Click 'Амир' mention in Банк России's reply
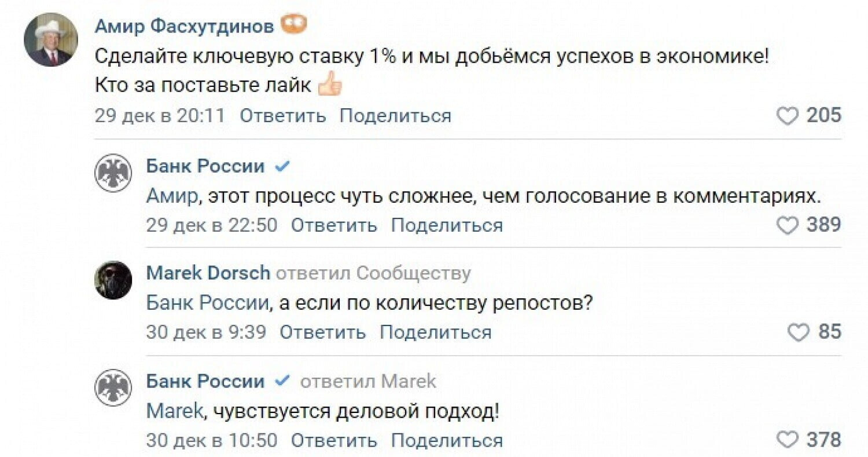Viewport: 868px width, 457px height. (x=171, y=198)
